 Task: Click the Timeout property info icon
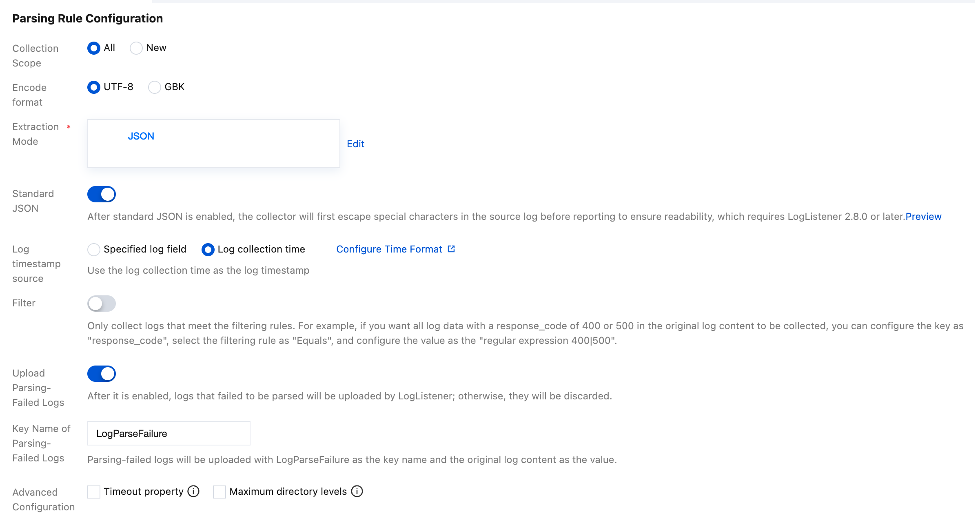point(193,492)
